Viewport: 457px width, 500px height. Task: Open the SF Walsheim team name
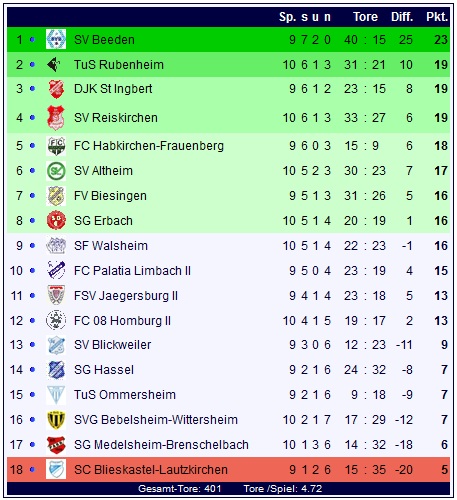pos(111,246)
